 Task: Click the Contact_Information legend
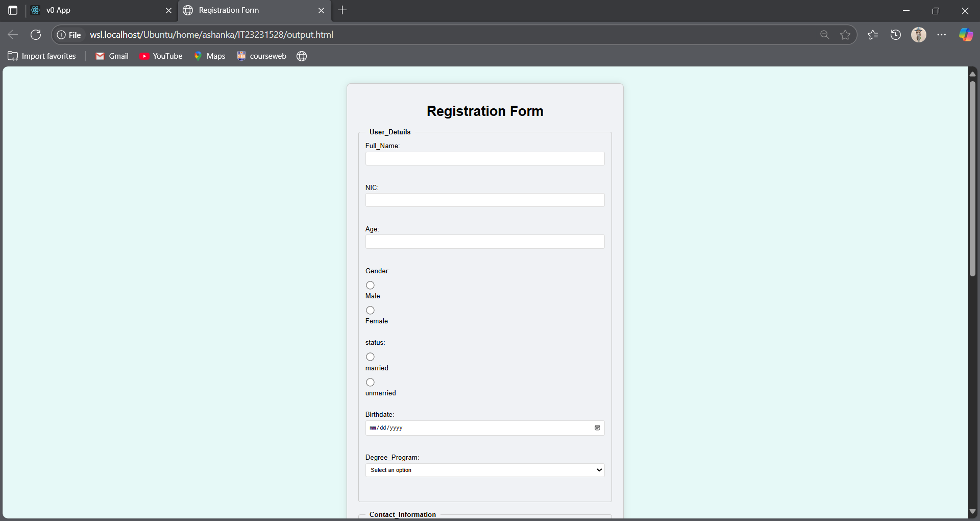tap(403, 514)
